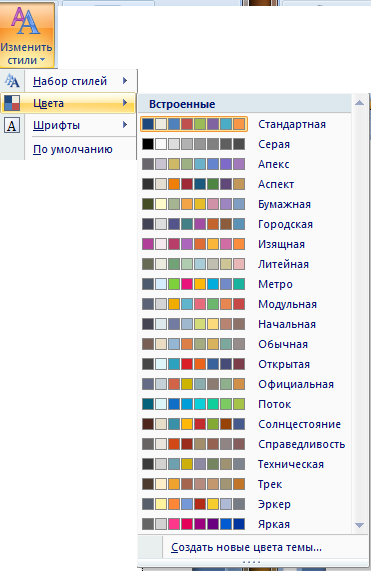Open the Цвета submenu
The width and height of the screenshot is (371, 571).
click(68, 103)
